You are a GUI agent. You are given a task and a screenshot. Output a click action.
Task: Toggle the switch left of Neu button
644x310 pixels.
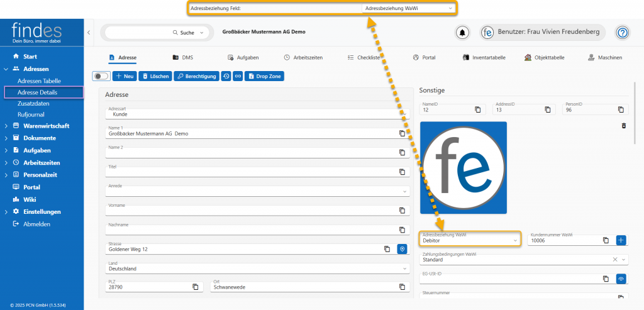point(101,76)
